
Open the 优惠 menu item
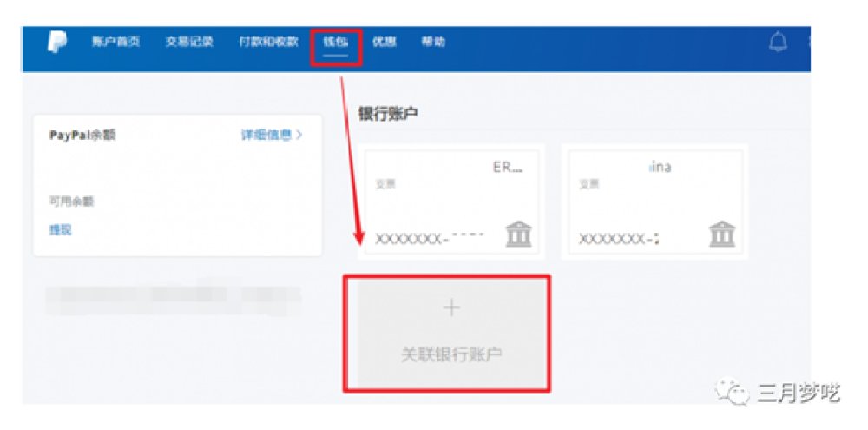[x=385, y=42]
